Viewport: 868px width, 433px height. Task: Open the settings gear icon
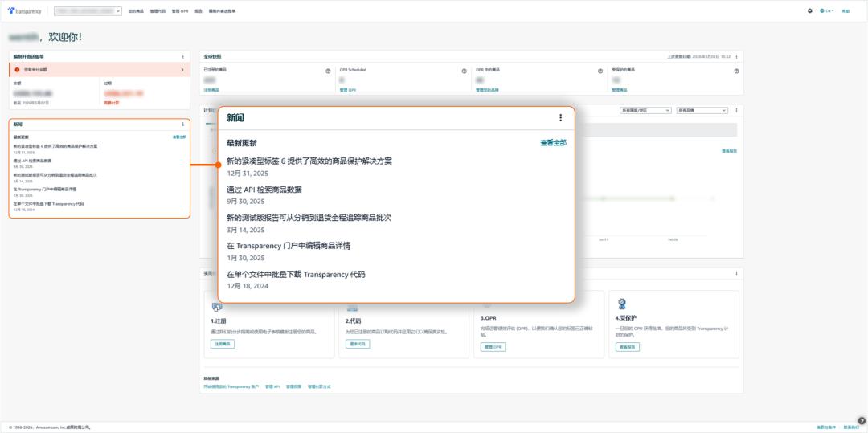(810, 10)
